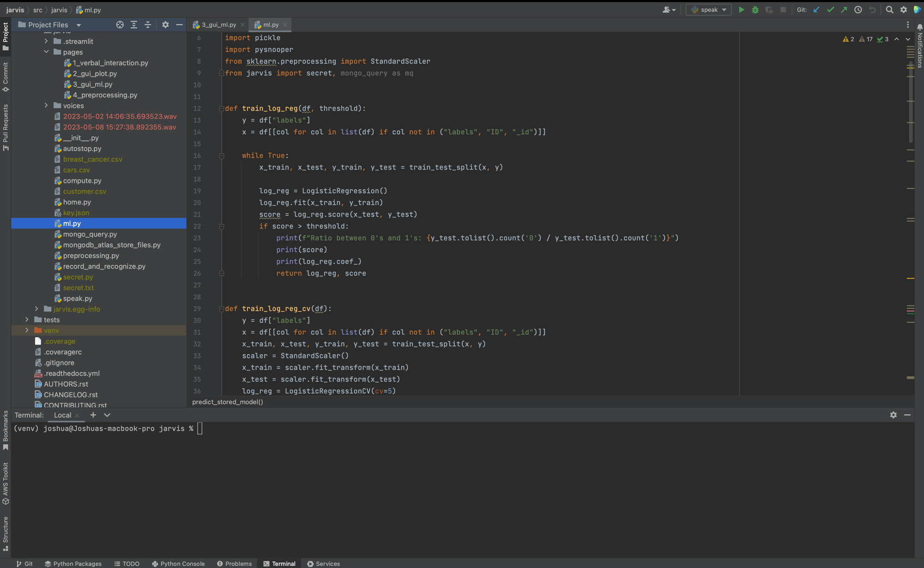This screenshot has width=924, height=568.
Task: Expand the voices folder
Action: pos(46,106)
